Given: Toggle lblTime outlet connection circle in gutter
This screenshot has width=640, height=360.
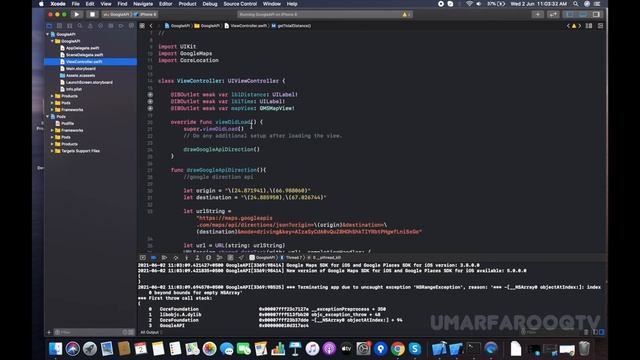Looking at the screenshot, I should tap(150, 102).
